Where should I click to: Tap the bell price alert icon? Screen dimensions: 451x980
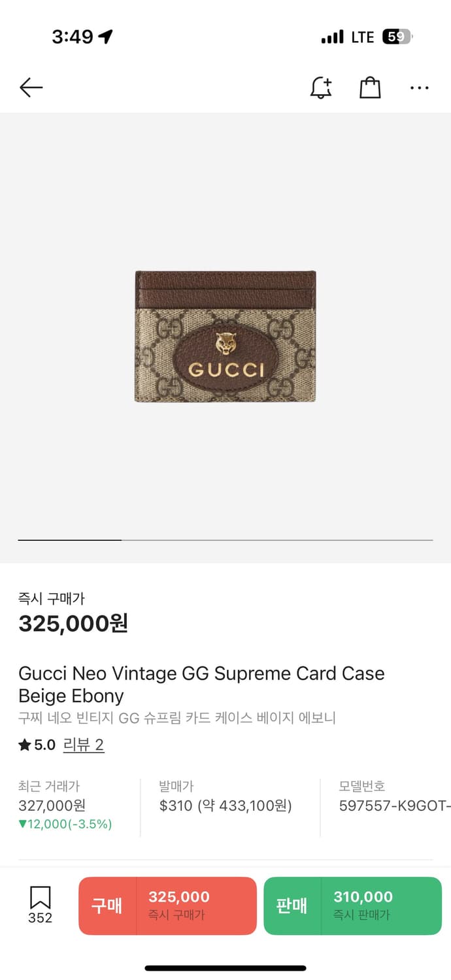[x=320, y=88]
